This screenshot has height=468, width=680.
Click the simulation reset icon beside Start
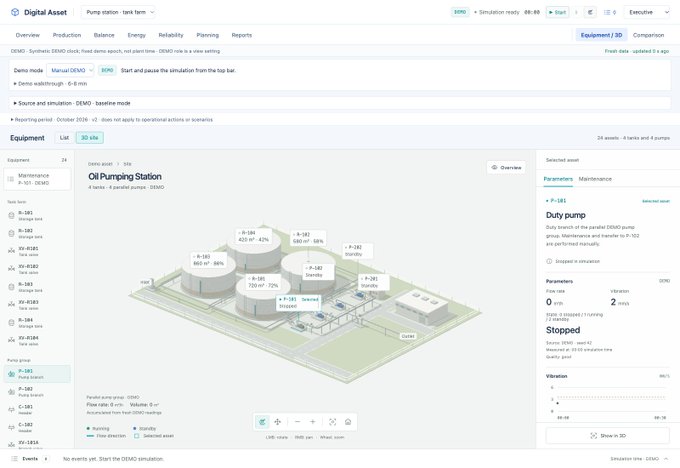click(590, 12)
